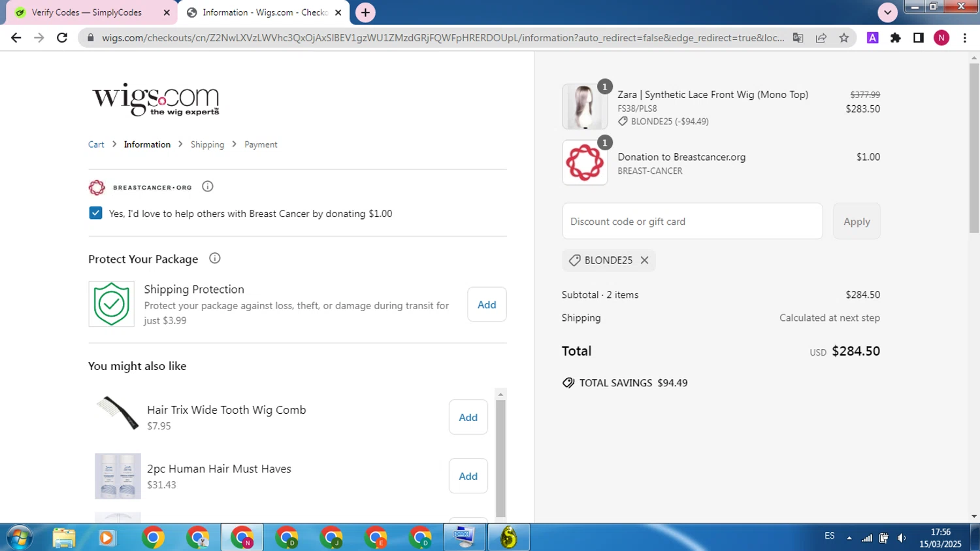Open the Chrome profile N avatar

(x=941, y=38)
